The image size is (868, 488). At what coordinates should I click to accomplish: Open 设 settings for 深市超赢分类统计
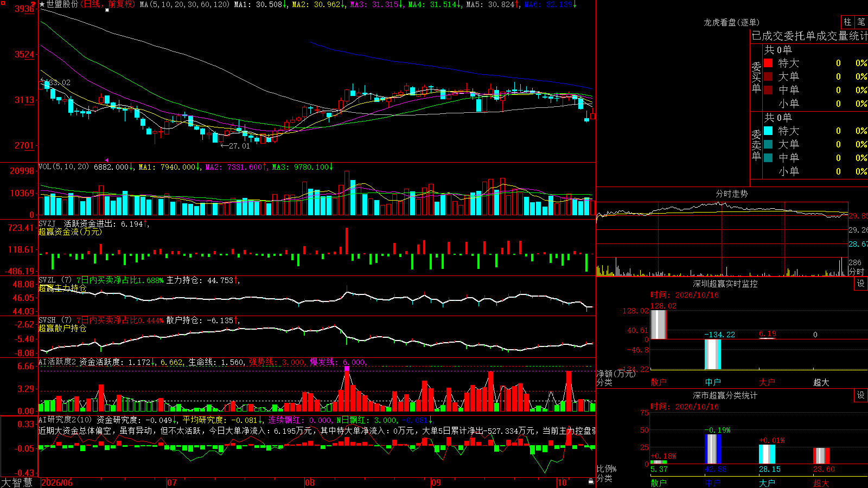[x=861, y=395]
